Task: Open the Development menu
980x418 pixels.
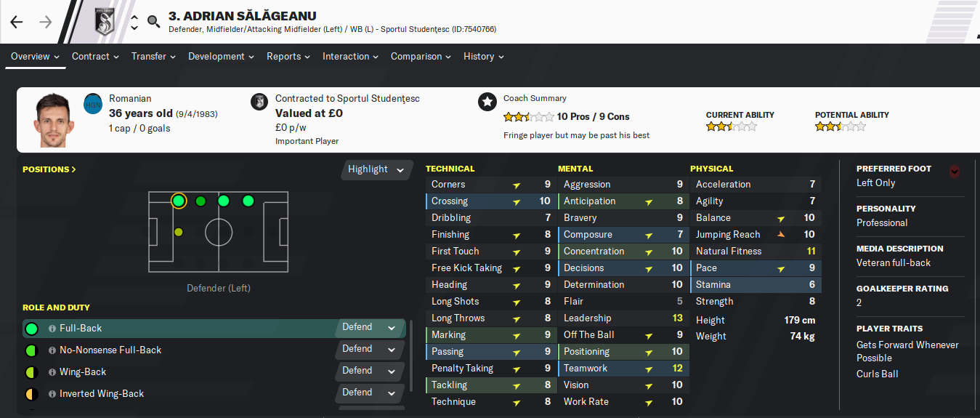Action: tap(221, 57)
